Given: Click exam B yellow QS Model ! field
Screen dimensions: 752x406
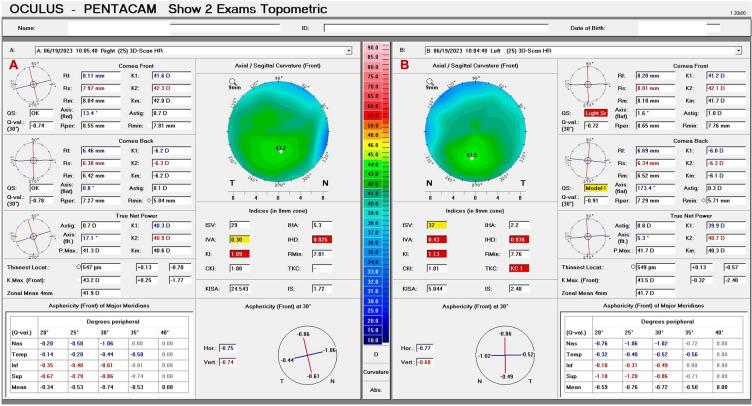Looking at the screenshot, I should (x=596, y=188).
